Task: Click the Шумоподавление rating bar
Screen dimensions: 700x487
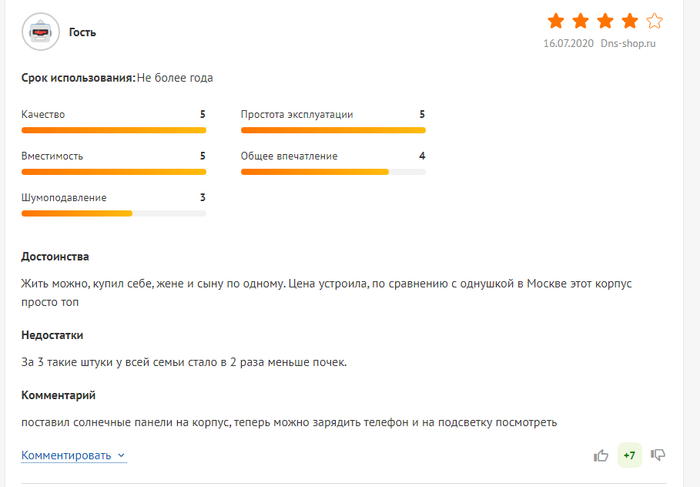Action: click(113, 213)
